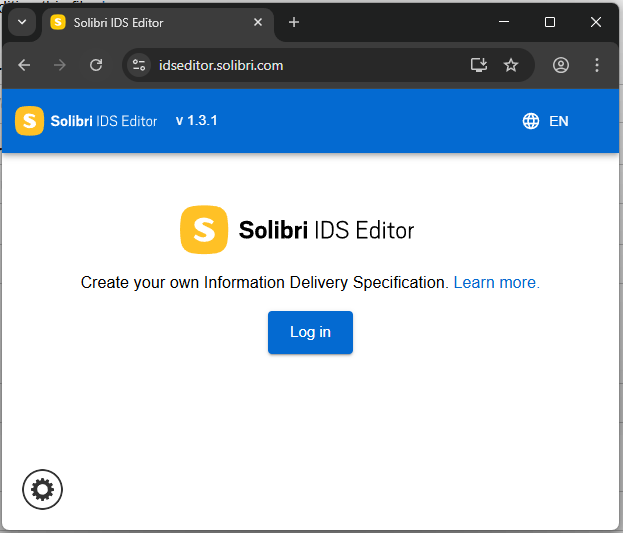Viewport: 623px width, 533px height.
Task: Click the Log in button
Action: 310,332
